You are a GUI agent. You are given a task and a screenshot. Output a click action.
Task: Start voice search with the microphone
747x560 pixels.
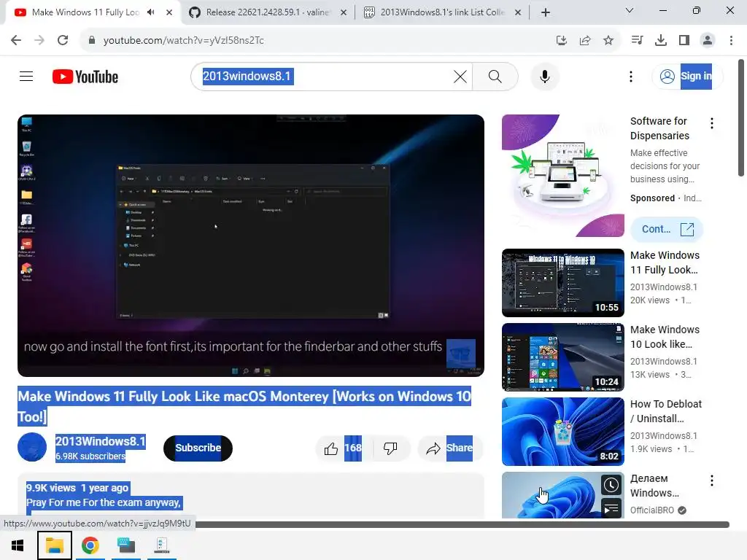pos(544,76)
